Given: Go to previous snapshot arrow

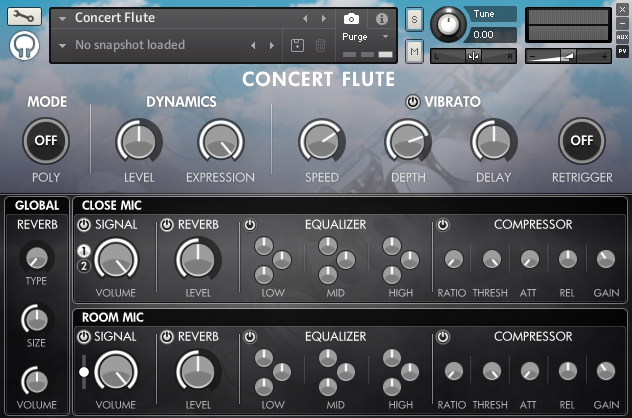Looking at the screenshot, I should point(253,46).
